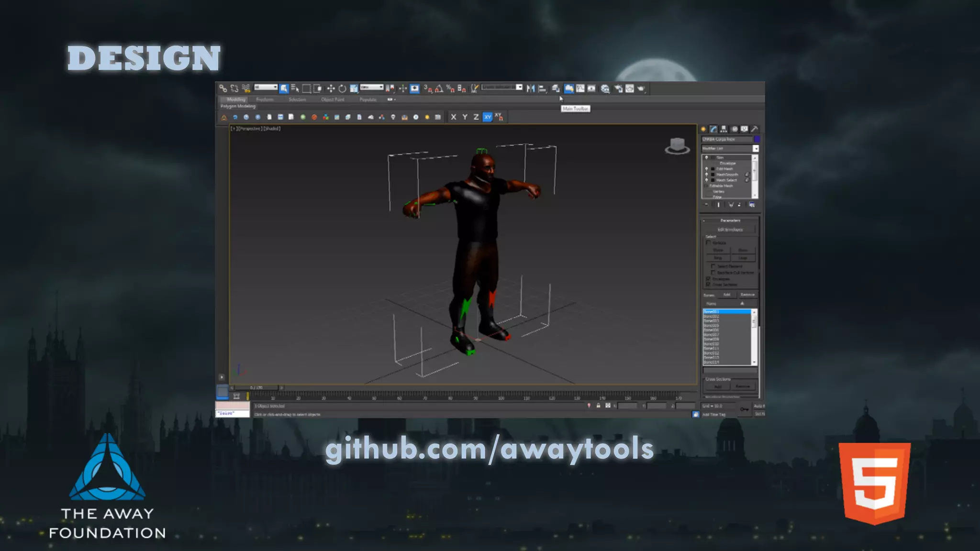Activate the Select Object tool
The height and width of the screenshot is (551, 980).
point(284,88)
